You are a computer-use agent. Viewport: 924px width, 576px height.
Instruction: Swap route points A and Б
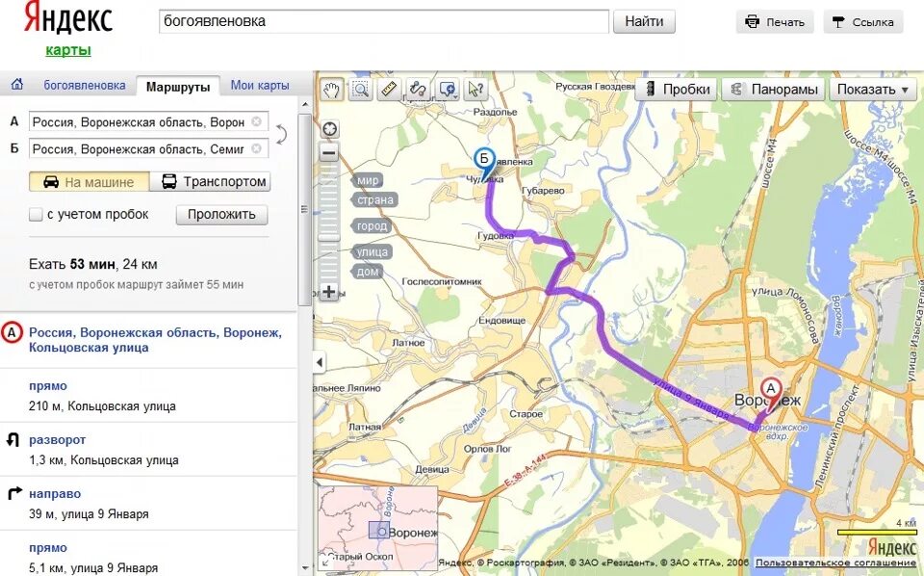(x=282, y=135)
